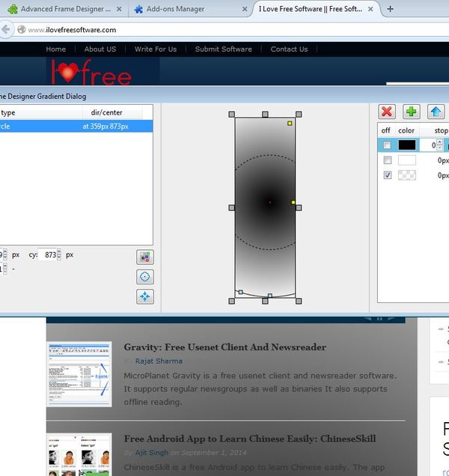Click the green plus add stop icon
449x476 pixels.
coord(412,112)
